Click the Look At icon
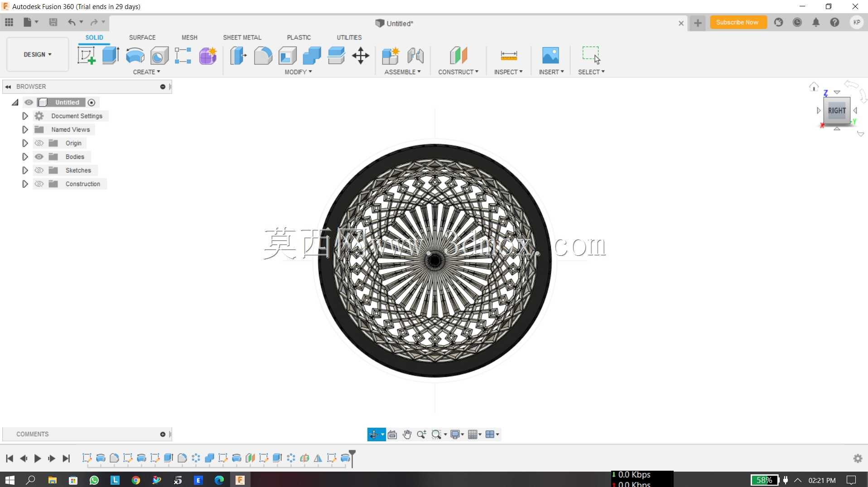Viewport: 868px width, 487px height. [392, 434]
